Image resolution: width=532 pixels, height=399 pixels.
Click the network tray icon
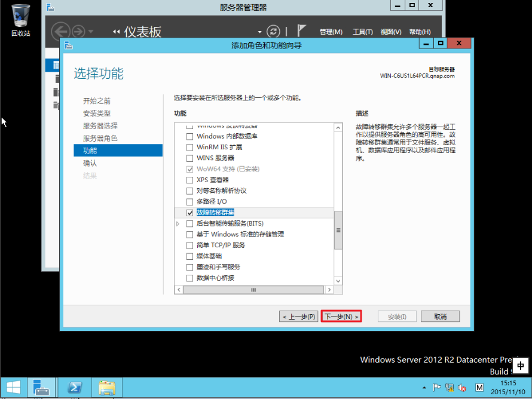click(x=450, y=387)
